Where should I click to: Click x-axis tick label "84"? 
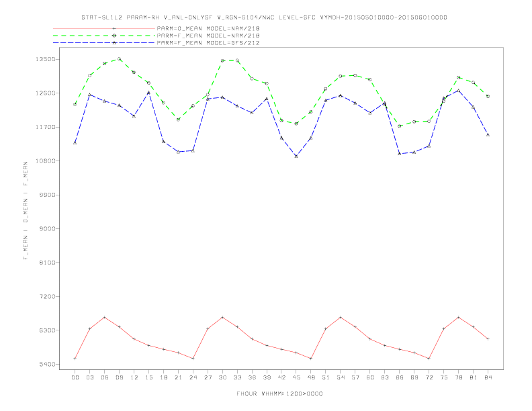point(488,377)
